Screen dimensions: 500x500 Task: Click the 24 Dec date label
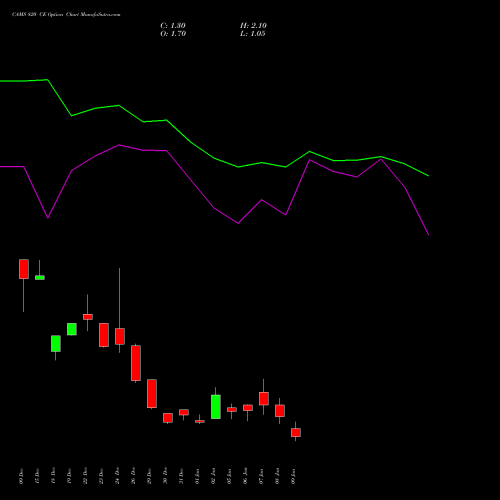[x=117, y=476]
